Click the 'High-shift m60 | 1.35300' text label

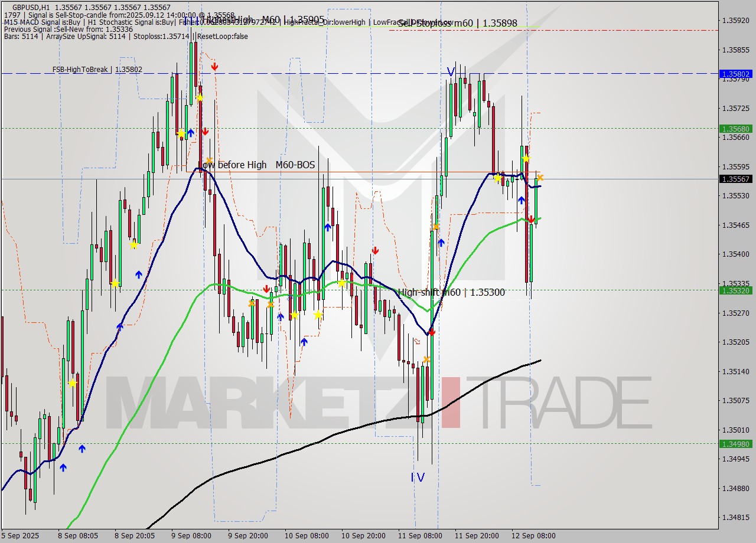pos(452,292)
